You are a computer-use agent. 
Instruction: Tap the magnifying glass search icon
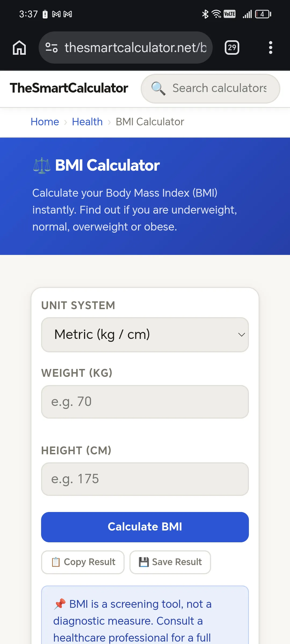click(x=158, y=88)
